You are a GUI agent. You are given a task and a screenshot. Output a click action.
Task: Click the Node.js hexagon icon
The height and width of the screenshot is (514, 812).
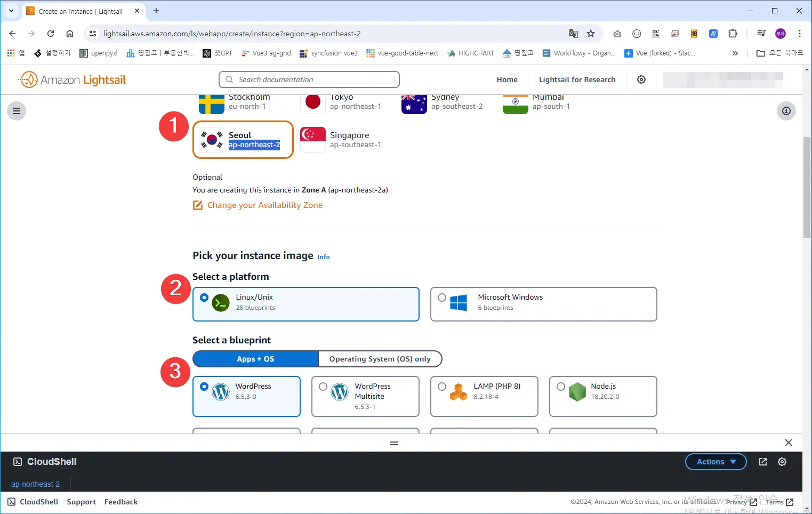click(x=577, y=392)
